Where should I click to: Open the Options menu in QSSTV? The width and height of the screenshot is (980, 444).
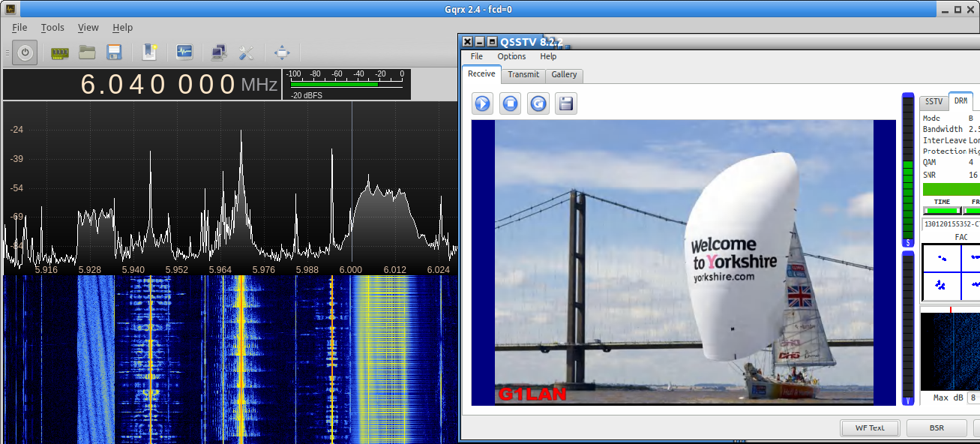[511, 56]
